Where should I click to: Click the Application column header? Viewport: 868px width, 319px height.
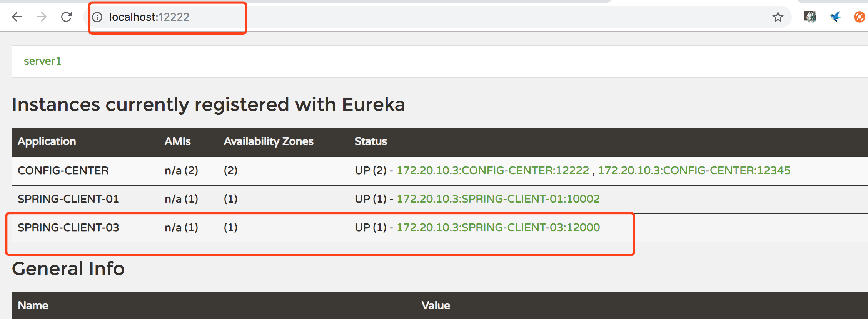tap(47, 141)
